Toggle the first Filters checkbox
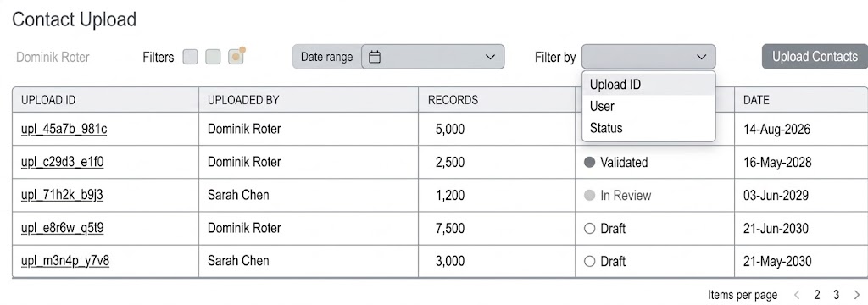Viewport: 868px width, 305px height. click(x=191, y=57)
